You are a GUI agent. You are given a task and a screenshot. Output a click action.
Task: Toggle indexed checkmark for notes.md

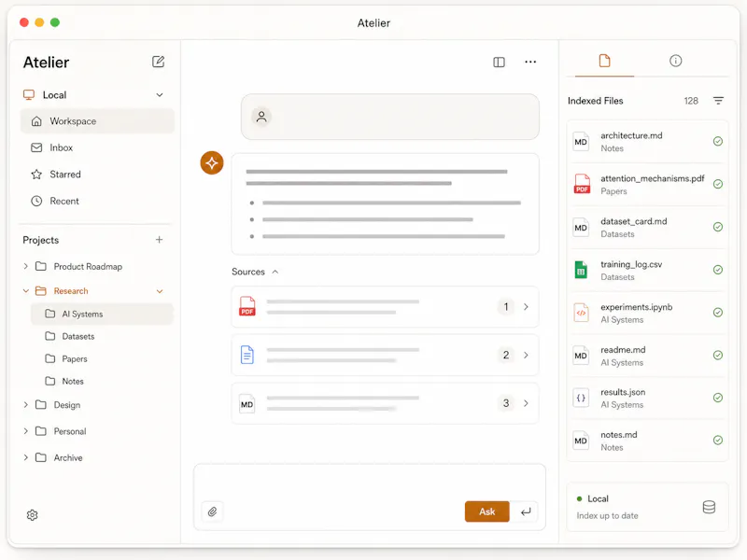718,441
